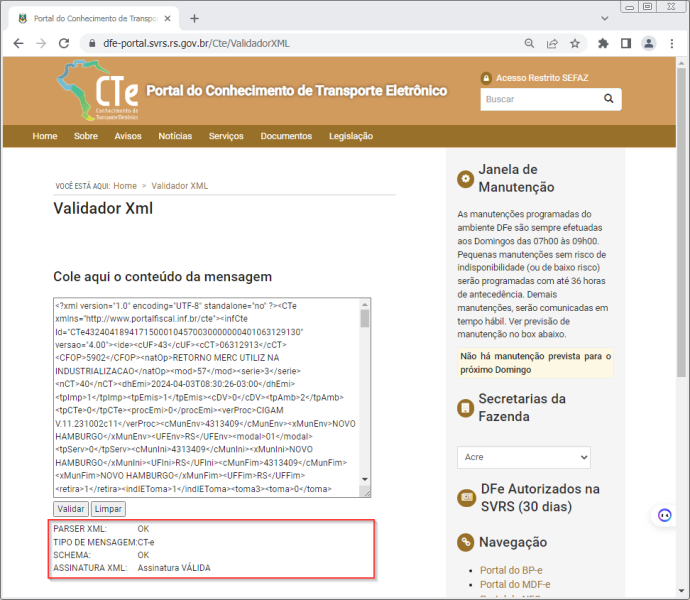Open the Chrome three-dot menu
Viewport: 690px width, 600px height.
click(x=672, y=43)
